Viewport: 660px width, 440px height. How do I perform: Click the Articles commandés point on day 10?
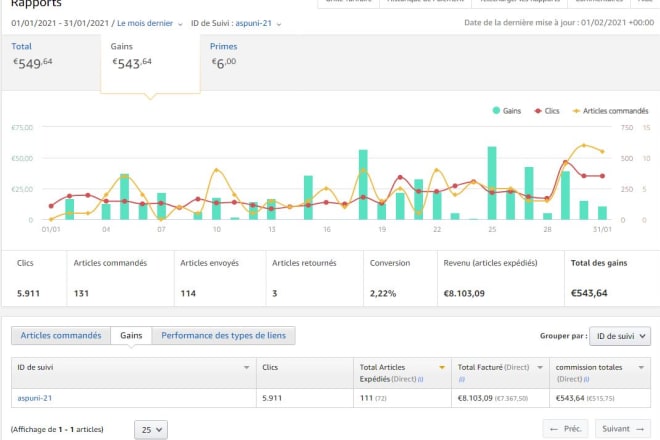coord(216,170)
